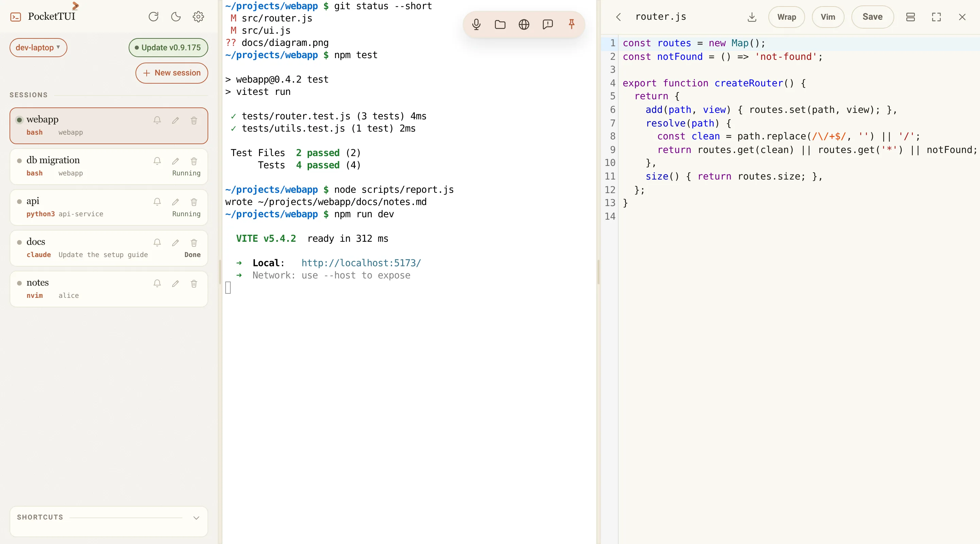Click 'tests/utils.test.js' result line

293,128
